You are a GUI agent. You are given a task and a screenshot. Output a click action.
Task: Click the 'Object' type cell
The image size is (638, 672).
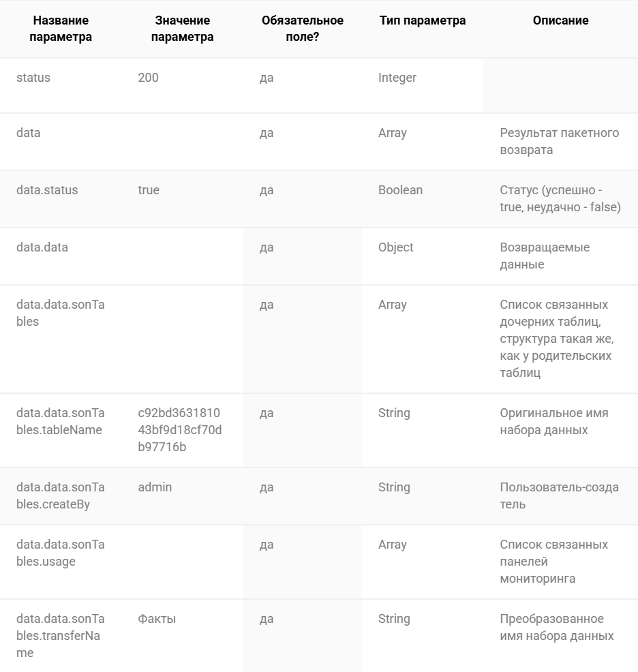tap(395, 247)
